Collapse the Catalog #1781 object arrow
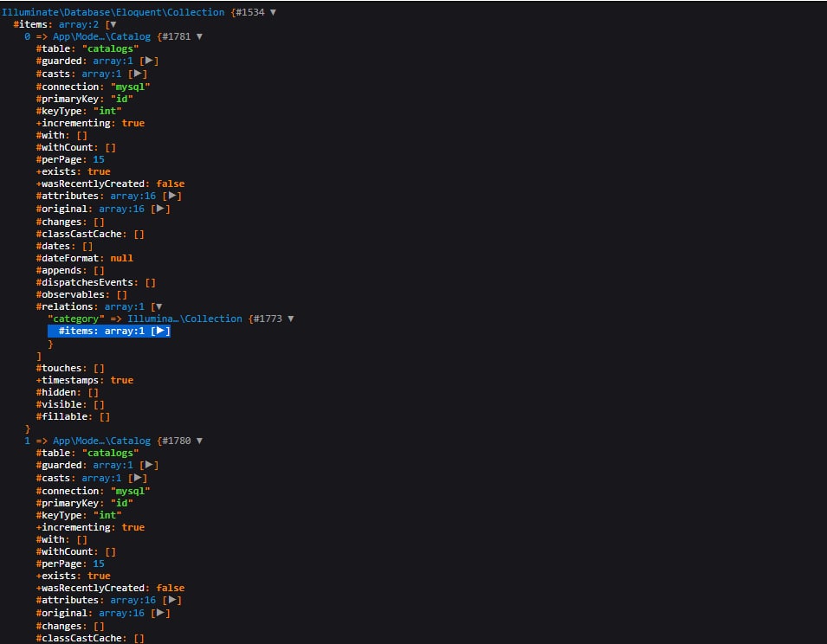 [200, 36]
